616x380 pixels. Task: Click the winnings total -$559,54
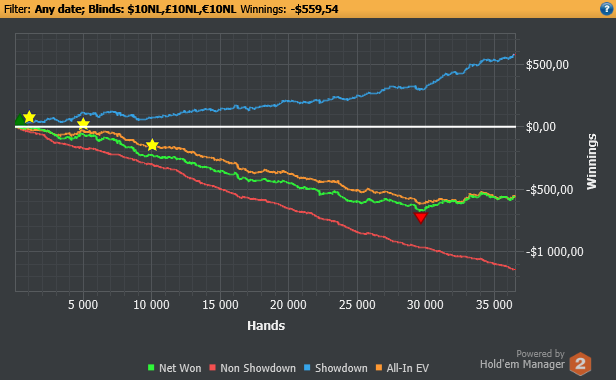coord(314,9)
